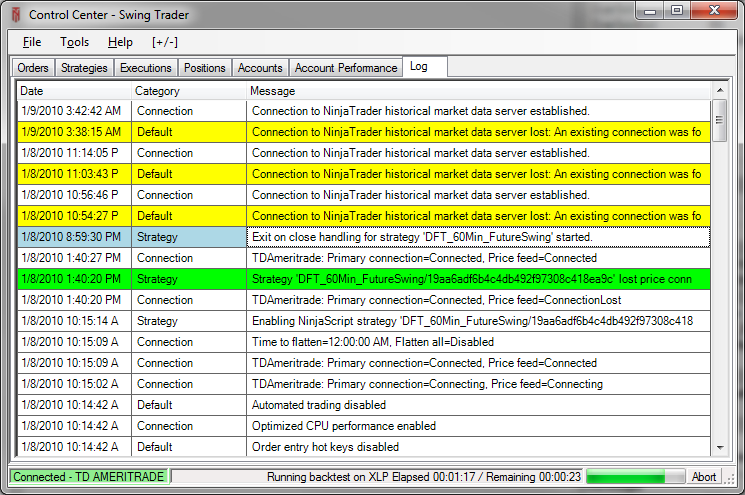This screenshot has width=745, height=495.
Task: Select the 1/9/2010 3:42:42 AM date cell
Action: [x=74, y=111]
